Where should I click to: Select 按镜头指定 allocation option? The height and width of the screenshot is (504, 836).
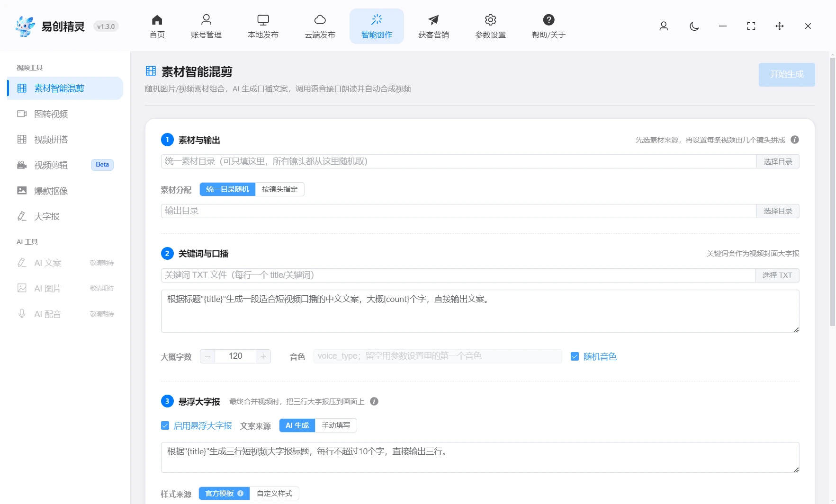pyautogui.click(x=280, y=189)
